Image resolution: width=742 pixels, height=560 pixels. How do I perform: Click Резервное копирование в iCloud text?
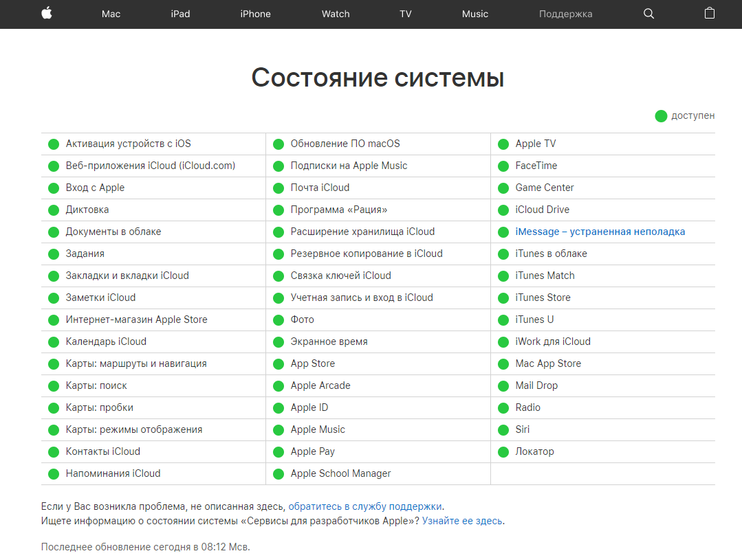[367, 254]
